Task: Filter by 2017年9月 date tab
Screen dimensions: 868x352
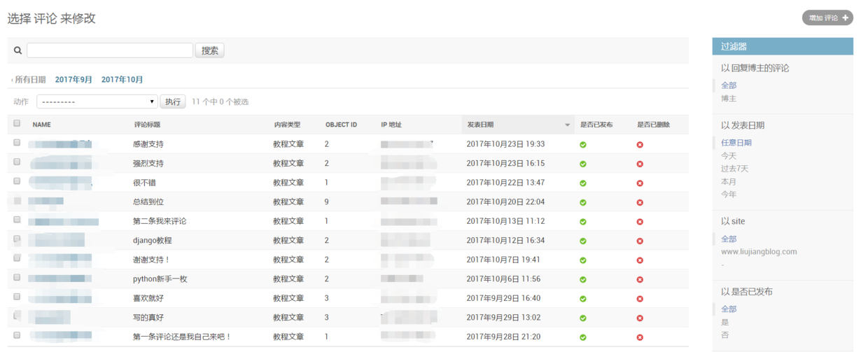Action: [x=73, y=80]
